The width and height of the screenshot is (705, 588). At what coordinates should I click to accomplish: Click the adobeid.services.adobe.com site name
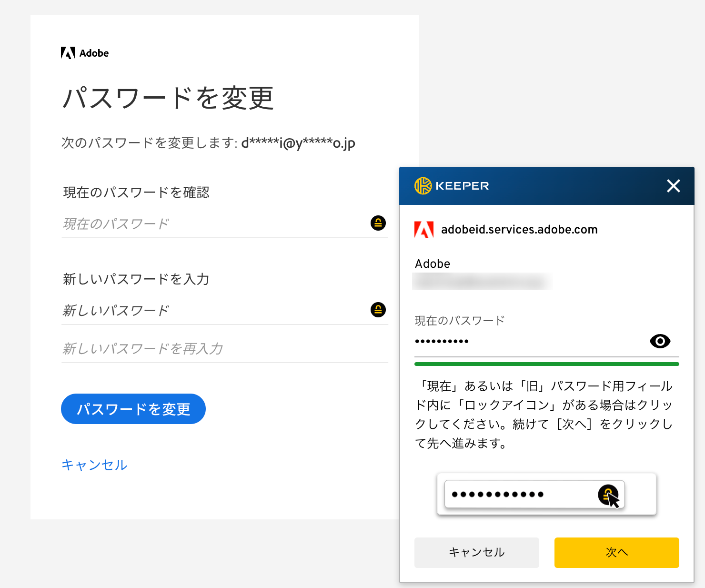(519, 230)
